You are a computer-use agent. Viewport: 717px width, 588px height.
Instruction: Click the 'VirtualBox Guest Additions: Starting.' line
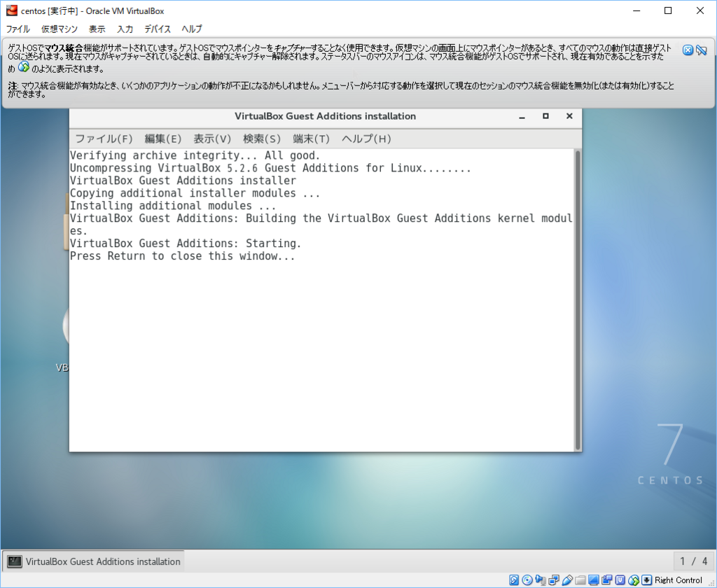tap(186, 243)
